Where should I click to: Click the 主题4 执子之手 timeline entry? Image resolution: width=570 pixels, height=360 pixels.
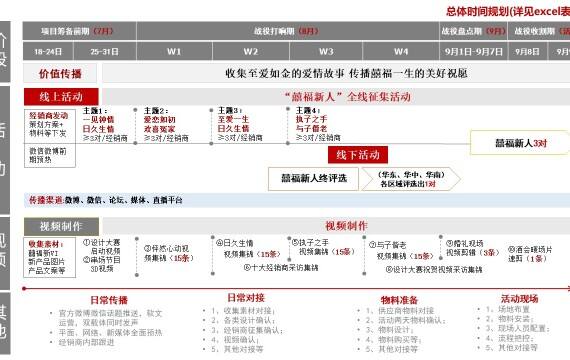tap(318, 124)
